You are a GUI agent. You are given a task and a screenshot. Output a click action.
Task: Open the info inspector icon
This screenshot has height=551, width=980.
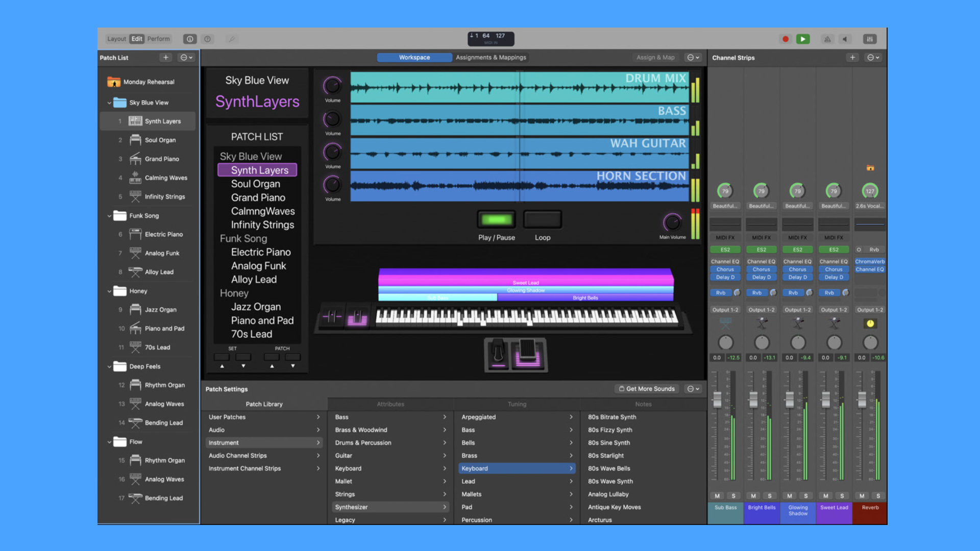190,39
